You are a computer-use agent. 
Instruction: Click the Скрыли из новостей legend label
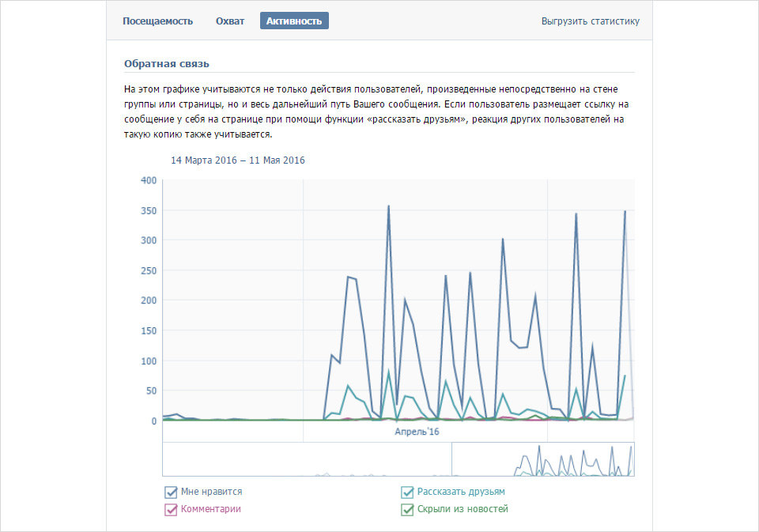click(x=463, y=509)
